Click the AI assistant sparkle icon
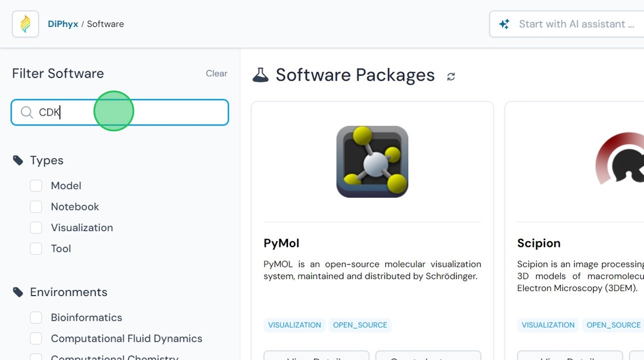644x360 pixels. pyautogui.click(x=504, y=24)
